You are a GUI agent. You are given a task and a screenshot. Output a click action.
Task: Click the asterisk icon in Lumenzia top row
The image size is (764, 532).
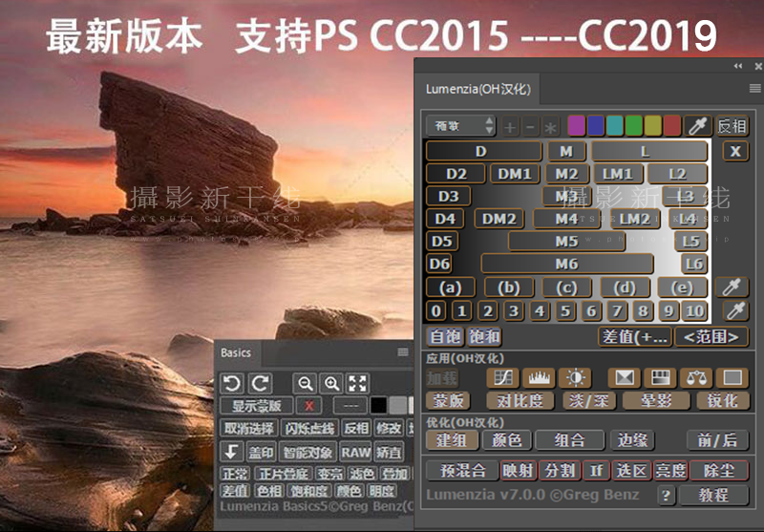coord(551,127)
